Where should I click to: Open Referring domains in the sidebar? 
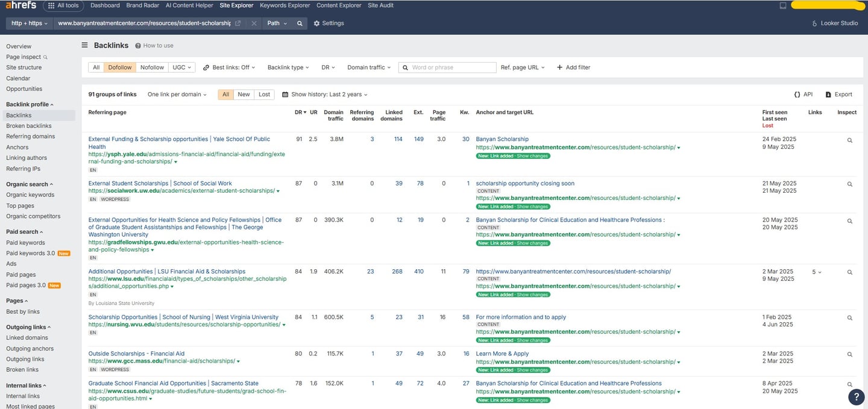30,137
